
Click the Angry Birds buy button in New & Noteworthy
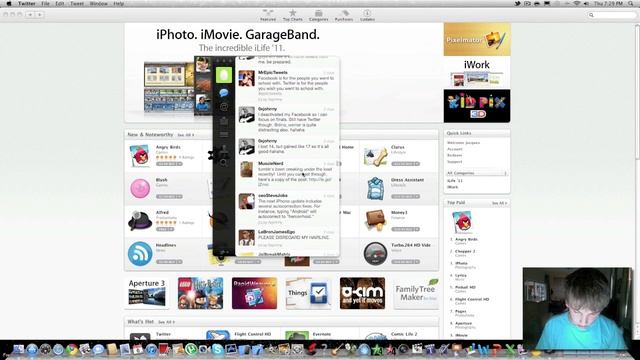click(x=169, y=164)
